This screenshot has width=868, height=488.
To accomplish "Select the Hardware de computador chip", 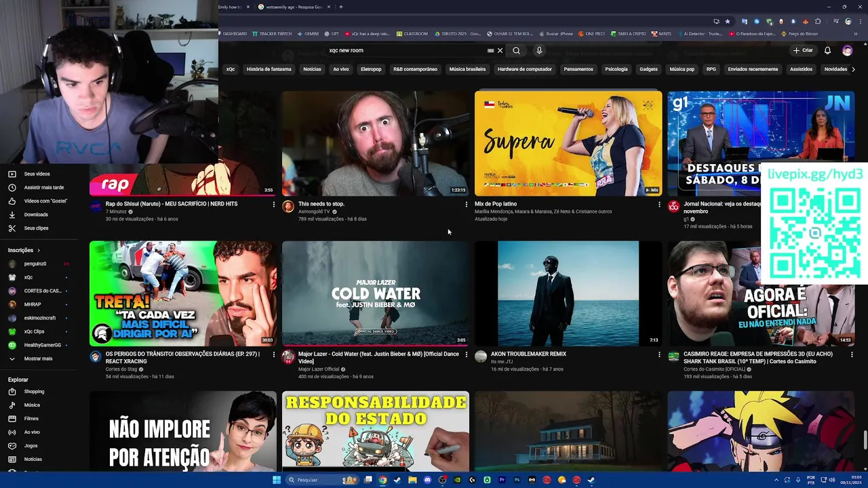I will pyautogui.click(x=525, y=69).
